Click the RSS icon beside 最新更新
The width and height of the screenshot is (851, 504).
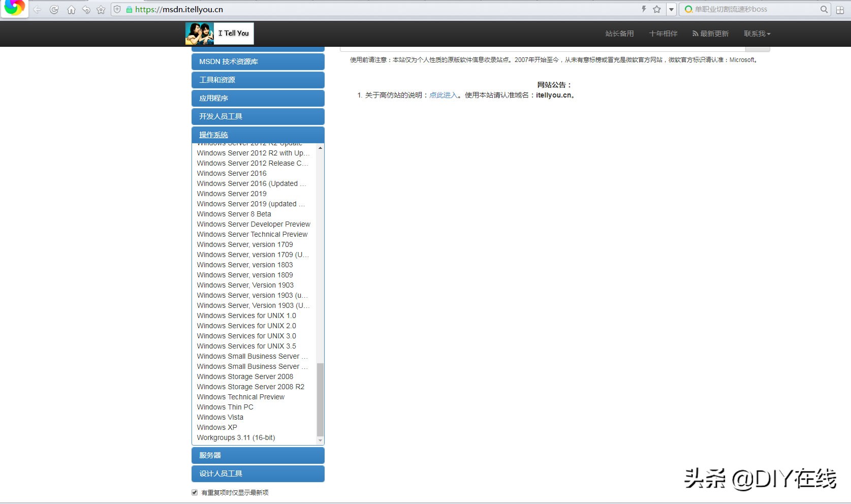click(695, 33)
